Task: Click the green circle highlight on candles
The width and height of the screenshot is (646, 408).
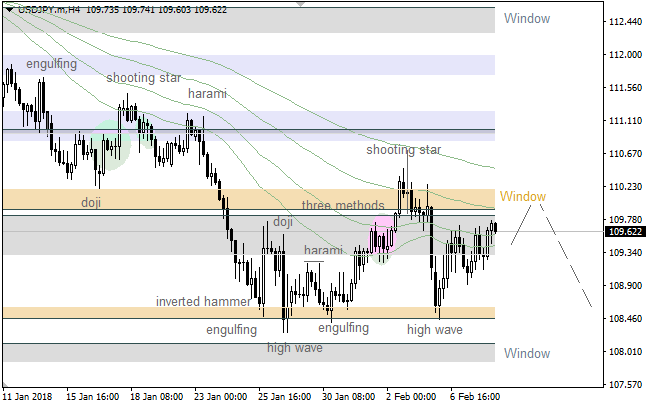Action: [x=110, y=143]
